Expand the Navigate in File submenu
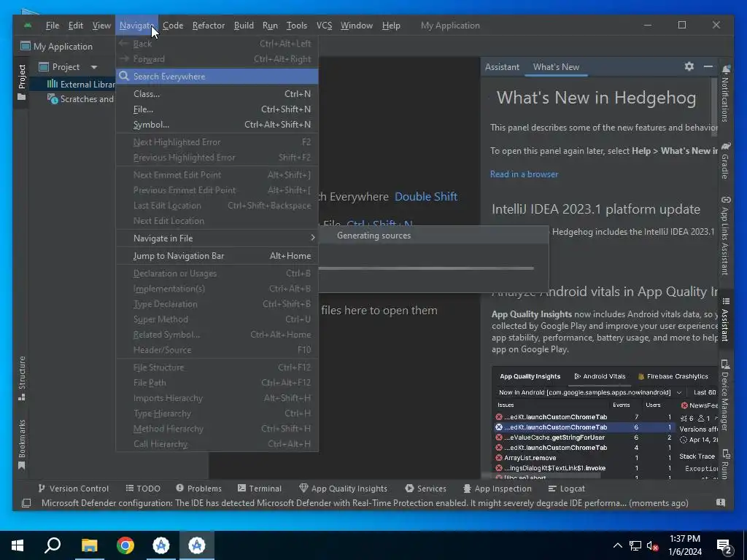The width and height of the screenshot is (747, 560). pyautogui.click(x=217, y=238)
